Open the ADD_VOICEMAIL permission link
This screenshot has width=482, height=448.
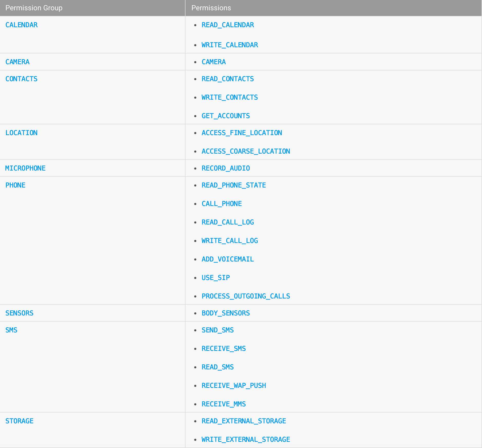(228, 259)
